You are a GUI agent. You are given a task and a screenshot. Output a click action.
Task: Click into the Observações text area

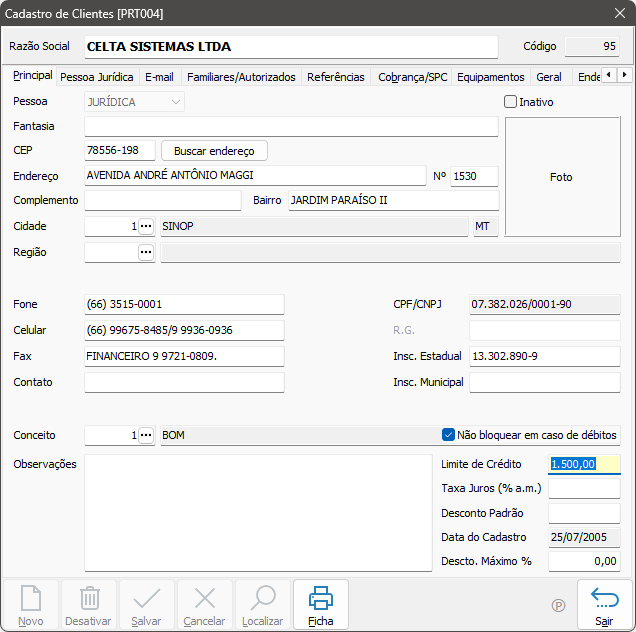pos(258,513)
